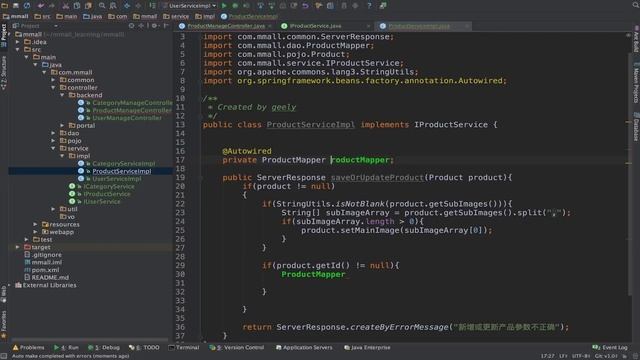Select ProductServiceImpl in project tree
This screenshot has height=360, width=640.
point(122,171)
